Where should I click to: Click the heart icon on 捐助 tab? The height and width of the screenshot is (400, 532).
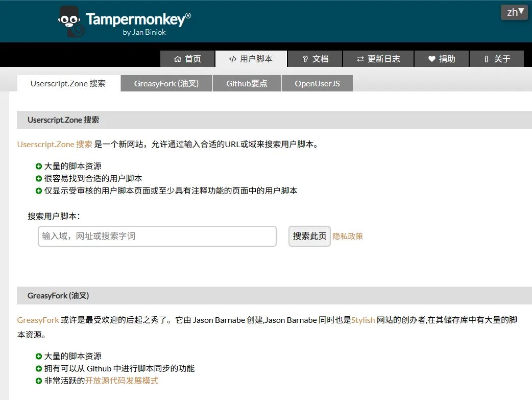click(x=431, y=59)
